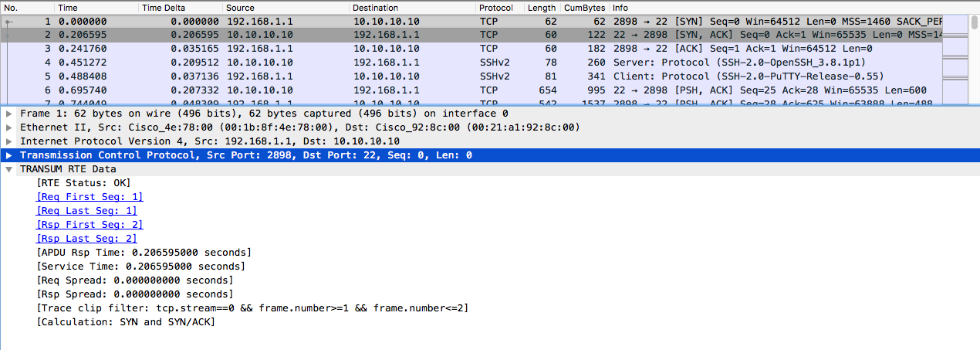Click the Req Last Seg: 1 link

click(x=86, y=211)
